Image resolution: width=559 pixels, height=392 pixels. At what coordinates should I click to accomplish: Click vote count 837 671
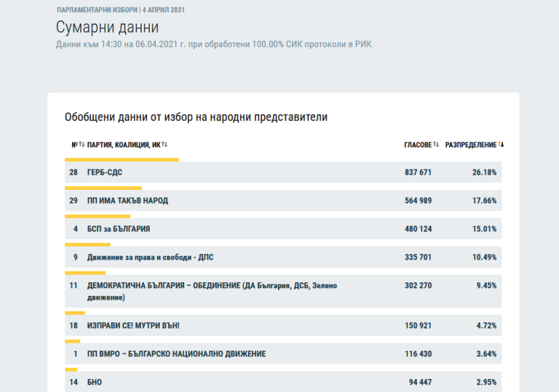click(x=418, y=172)
